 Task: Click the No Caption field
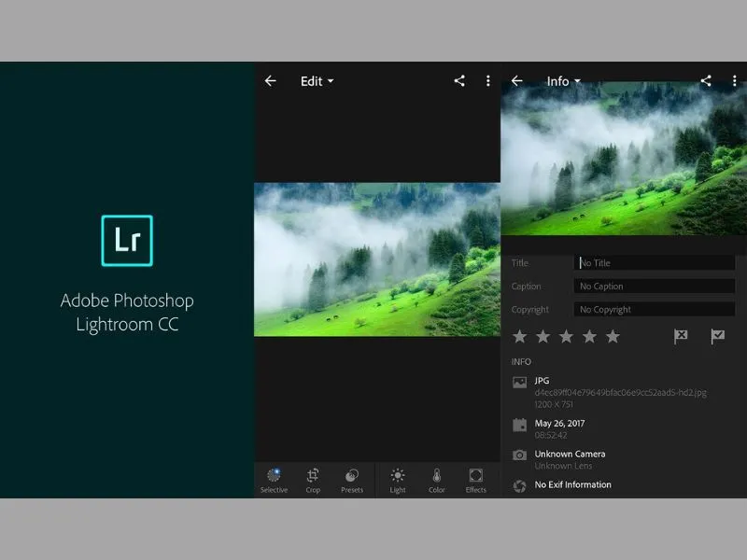(x=655, y=287)
